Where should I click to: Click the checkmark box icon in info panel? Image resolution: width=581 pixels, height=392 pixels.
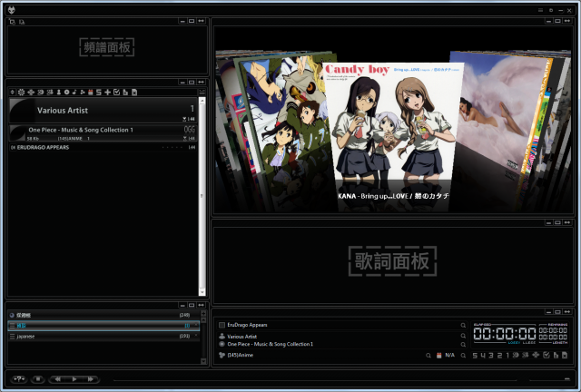[547, 355]
